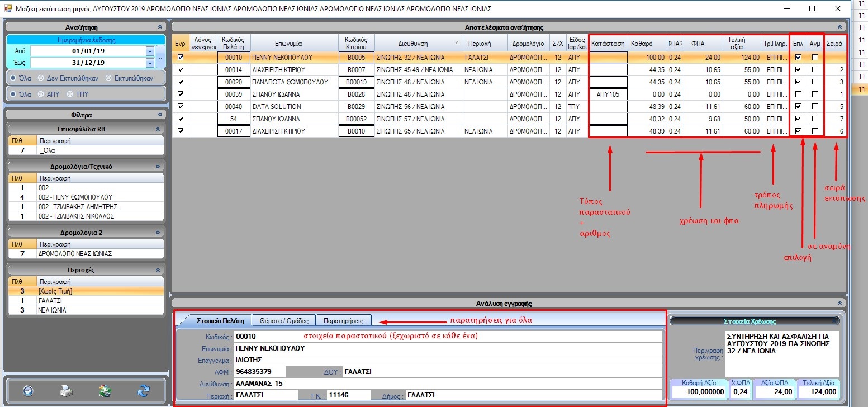868x407 pixels.
Task: Collapse the Αναζήτηση panel chevron
Action: tap(160, 26)
